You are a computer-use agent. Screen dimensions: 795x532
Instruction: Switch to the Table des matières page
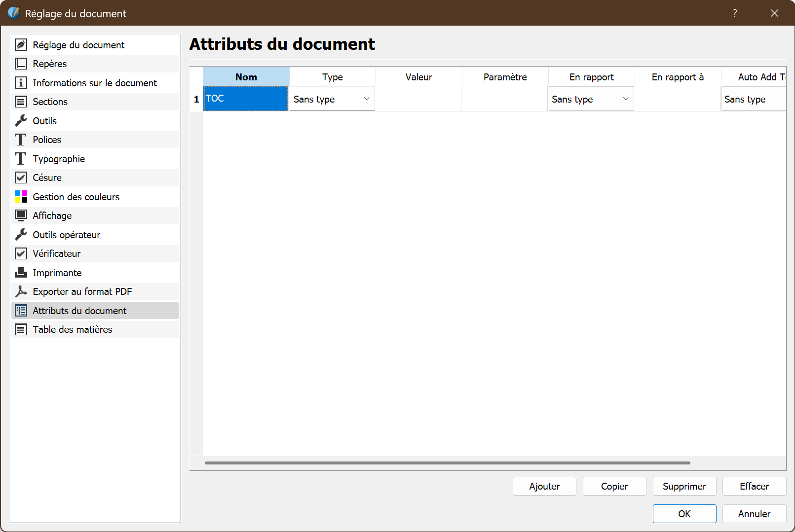coord(72,329)
